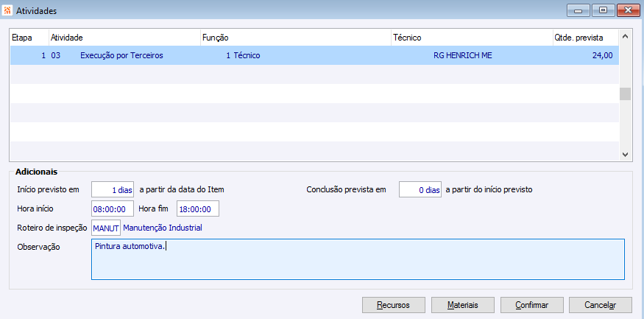
Task: Focus the Hora fim time field
Action: click(198, 208)
